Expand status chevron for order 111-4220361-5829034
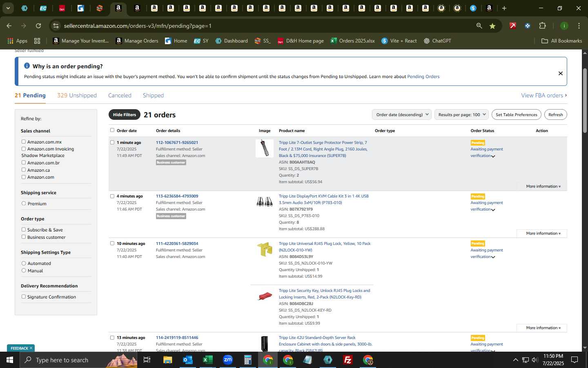This screenshot has width=588, height=368. click(x=493, y=257)
